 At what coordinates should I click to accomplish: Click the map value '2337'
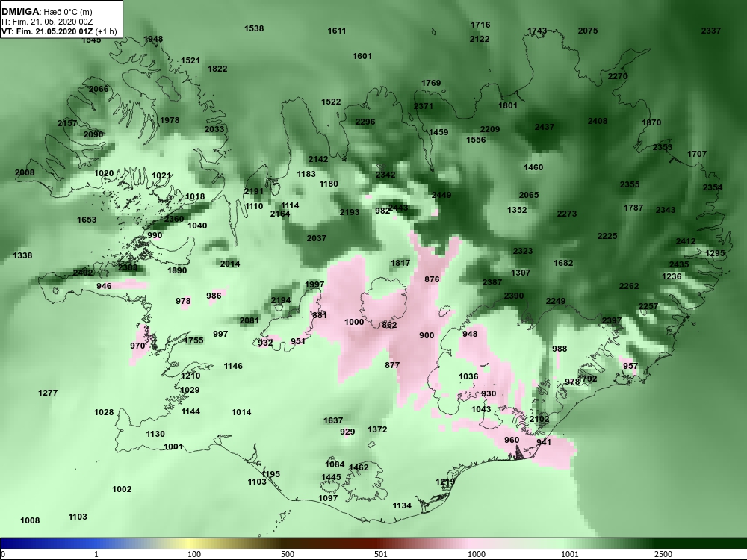(711, 31)
